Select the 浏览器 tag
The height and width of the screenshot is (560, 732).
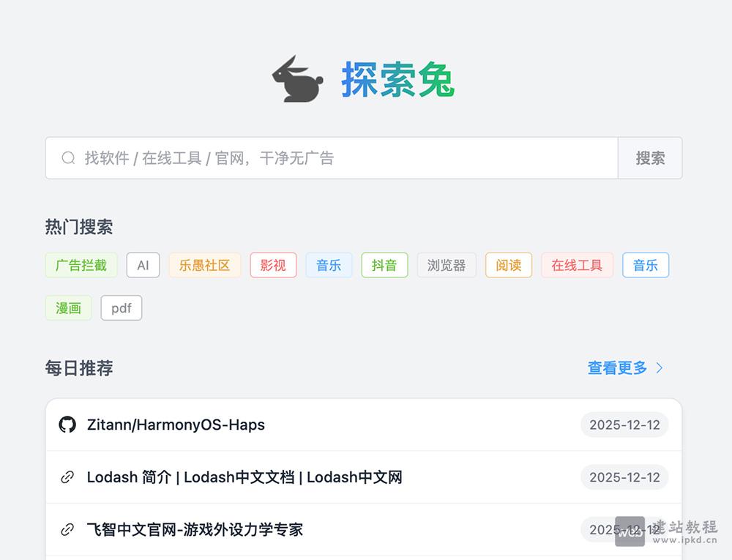click(x=447, y=265)
